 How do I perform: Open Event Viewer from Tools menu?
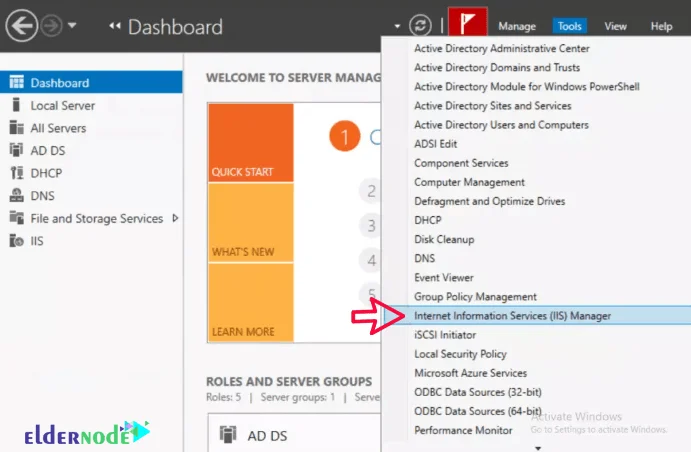click(x=444, y=278)
